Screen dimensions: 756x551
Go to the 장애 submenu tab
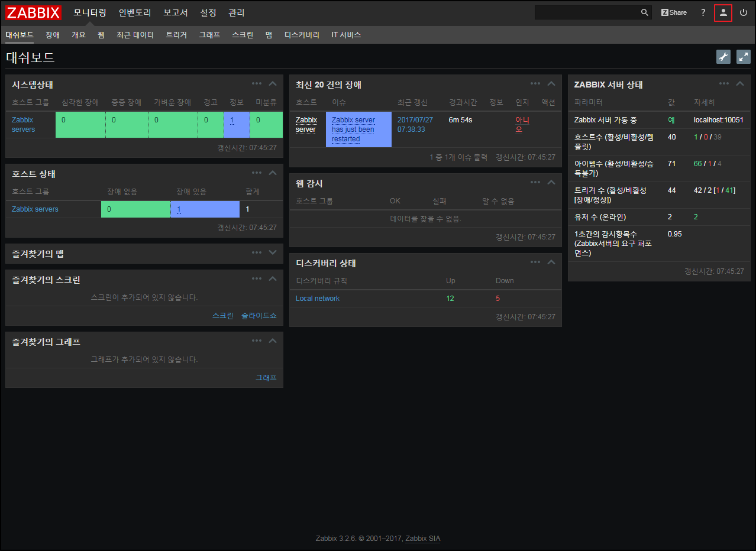[x=53, y=35]
